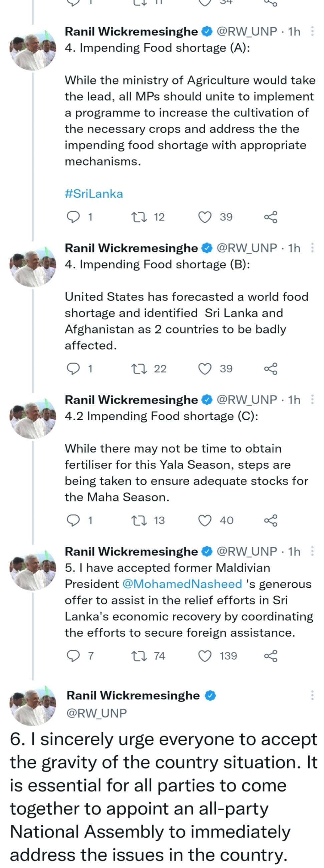Like the Food shortage (B) tweet
Screen dimensions: 324x868
[205, 369]
